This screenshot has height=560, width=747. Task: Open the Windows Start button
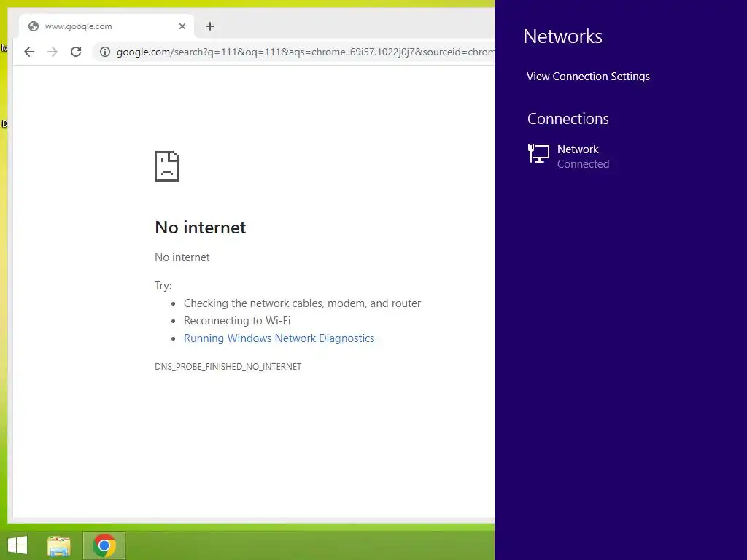pyautogui.click(x=18, y=545)
